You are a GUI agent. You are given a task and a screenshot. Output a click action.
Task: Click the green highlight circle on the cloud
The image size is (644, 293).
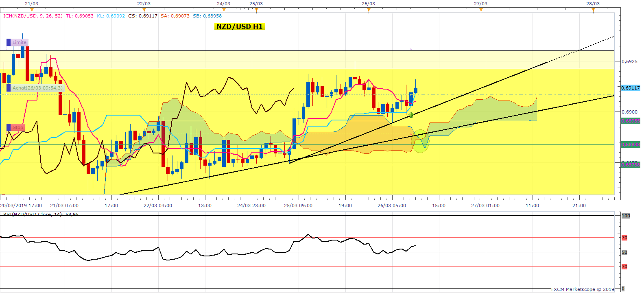coord(420,142)
